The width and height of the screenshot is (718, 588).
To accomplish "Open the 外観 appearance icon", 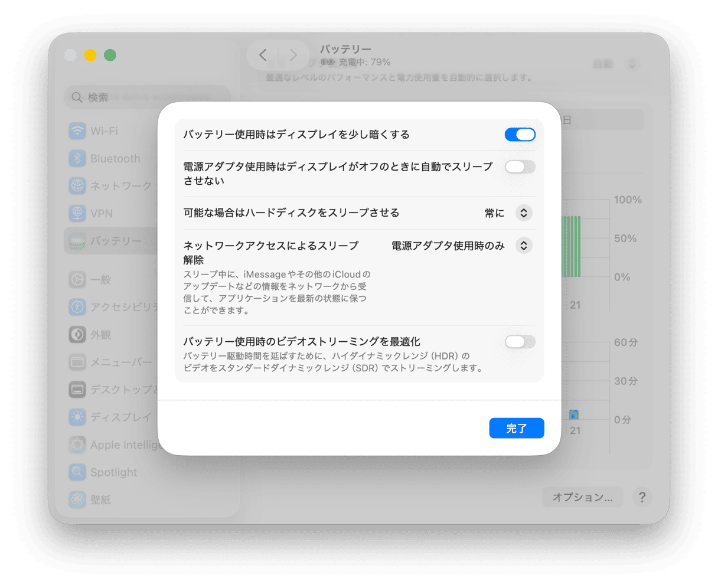I will (x=77, y=334).
